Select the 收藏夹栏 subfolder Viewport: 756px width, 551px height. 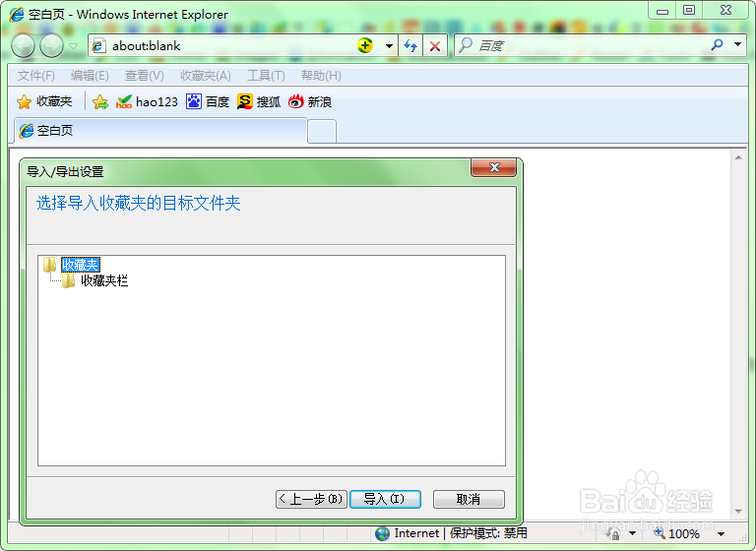(x=104, y=281)
